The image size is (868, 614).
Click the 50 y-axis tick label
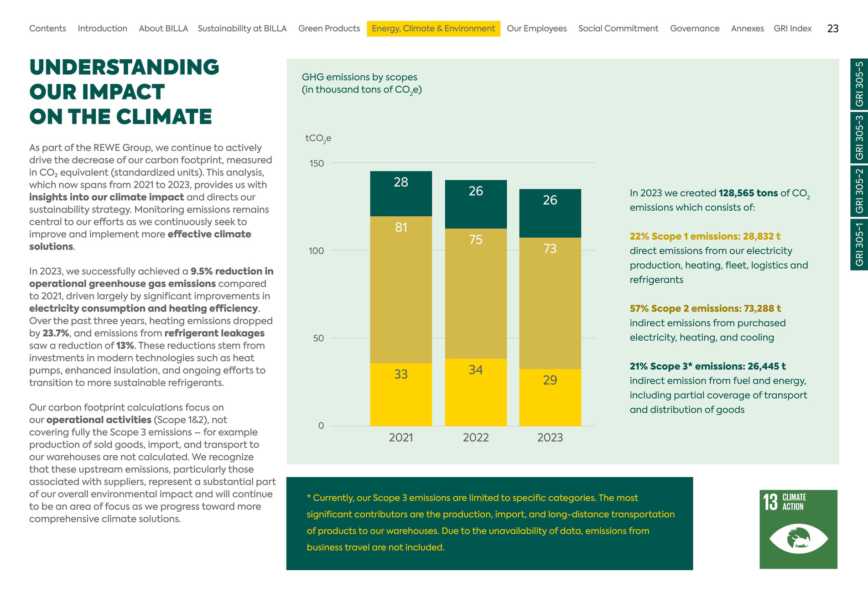pos(318,338)
